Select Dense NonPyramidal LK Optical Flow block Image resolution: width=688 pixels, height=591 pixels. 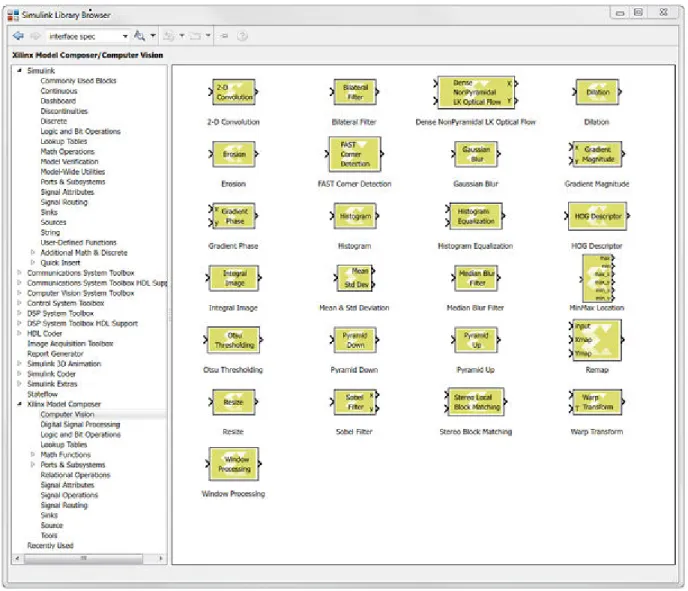(x=476, y=92)
